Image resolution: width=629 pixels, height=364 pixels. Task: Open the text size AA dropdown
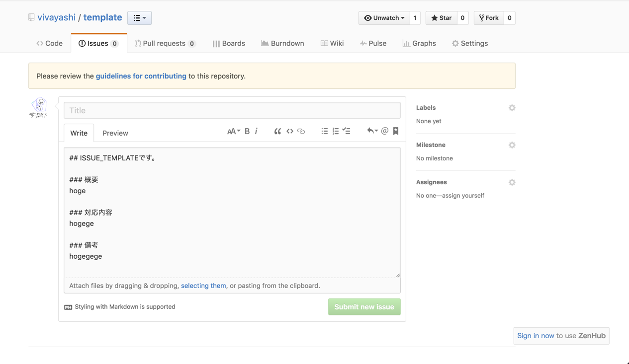[x=233, y=131]
